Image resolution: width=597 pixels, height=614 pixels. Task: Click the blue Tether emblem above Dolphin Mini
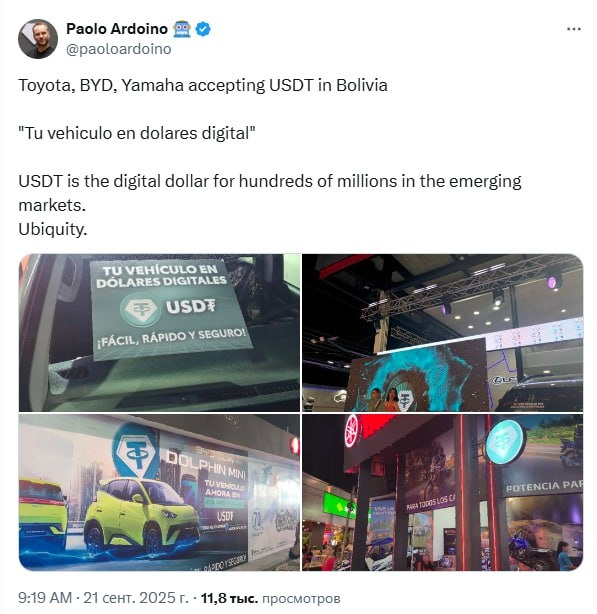point(136,451)
